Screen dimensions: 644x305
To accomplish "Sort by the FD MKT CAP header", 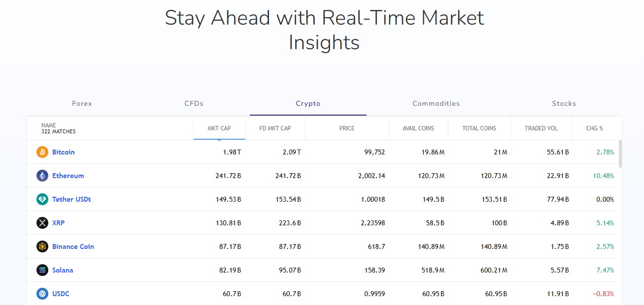I will 275,128.
